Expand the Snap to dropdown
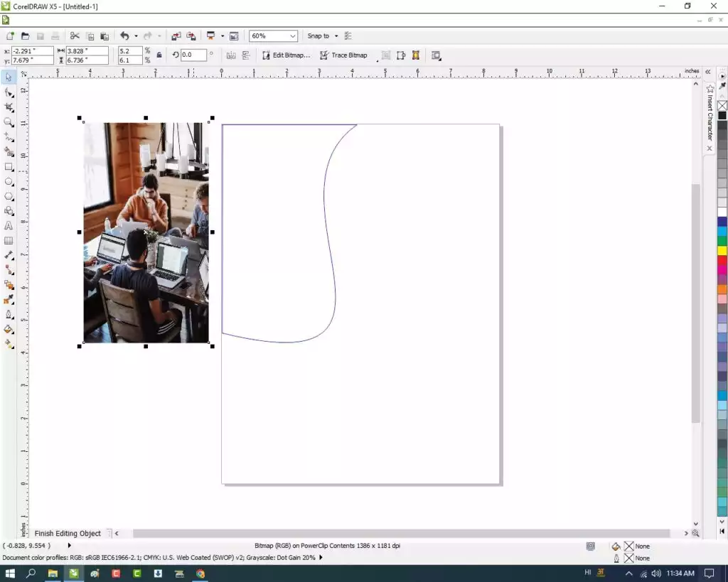Viewport: 728px width, 582px height. click(336, 36)
